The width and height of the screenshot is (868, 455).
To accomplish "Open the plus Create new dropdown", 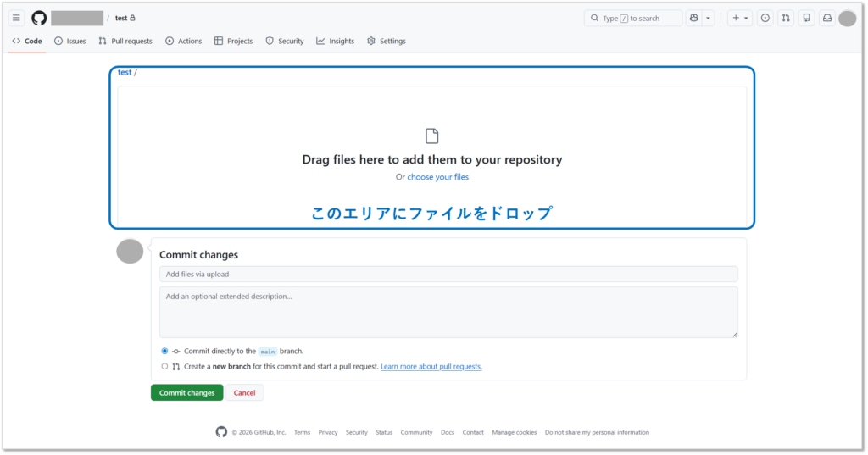I will click(x=739, y=18).
